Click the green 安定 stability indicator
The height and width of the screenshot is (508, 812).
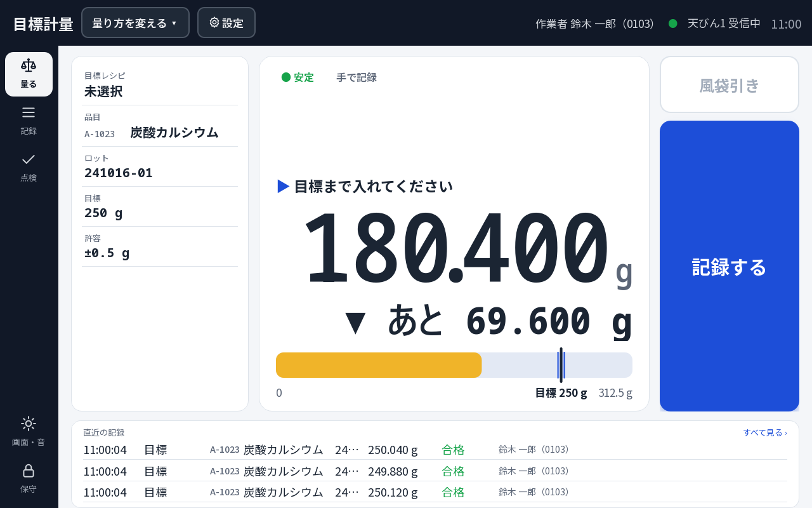(298, 77)
